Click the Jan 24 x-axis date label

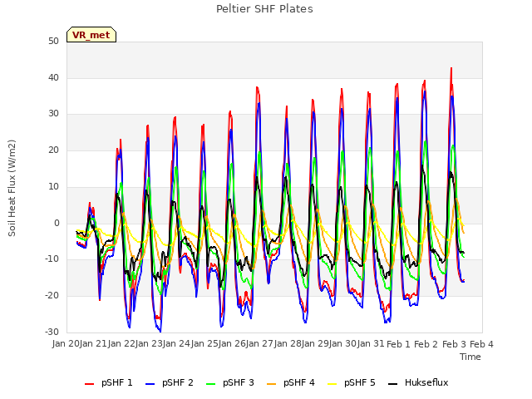176,344
